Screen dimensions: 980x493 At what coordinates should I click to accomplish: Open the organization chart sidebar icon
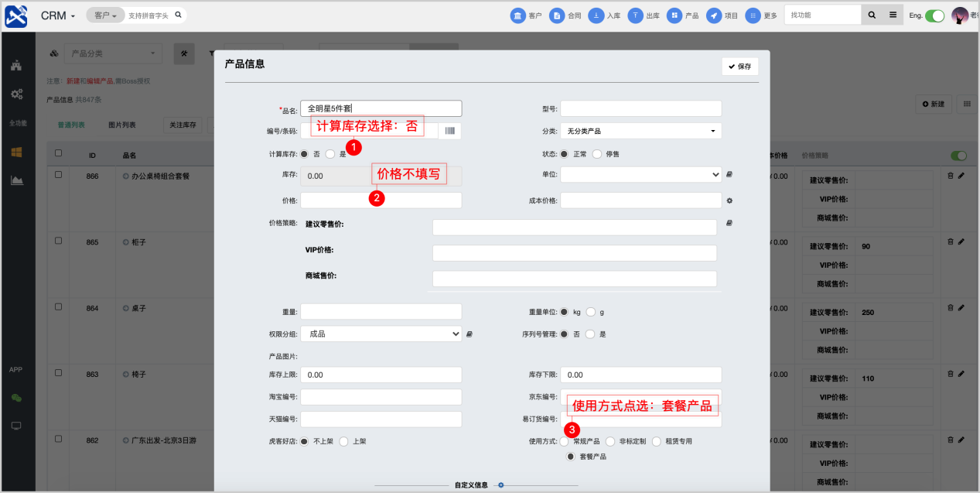pos(16,66)
